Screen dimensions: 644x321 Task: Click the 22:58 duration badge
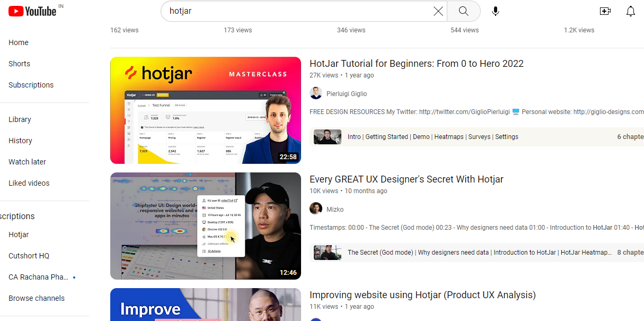point(288,157)
